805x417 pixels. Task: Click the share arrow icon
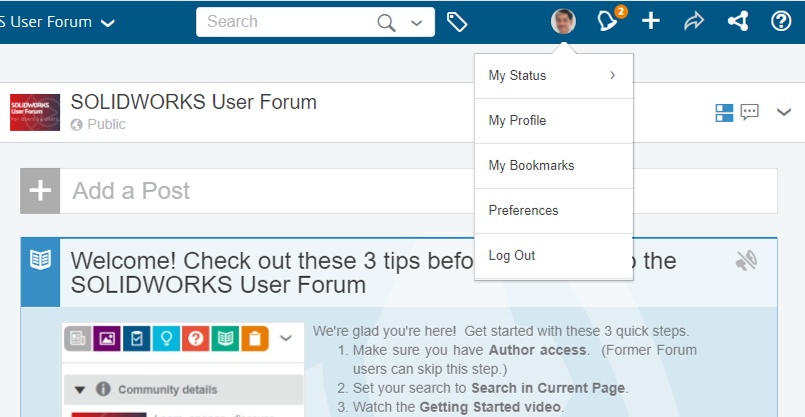[694, 21]
